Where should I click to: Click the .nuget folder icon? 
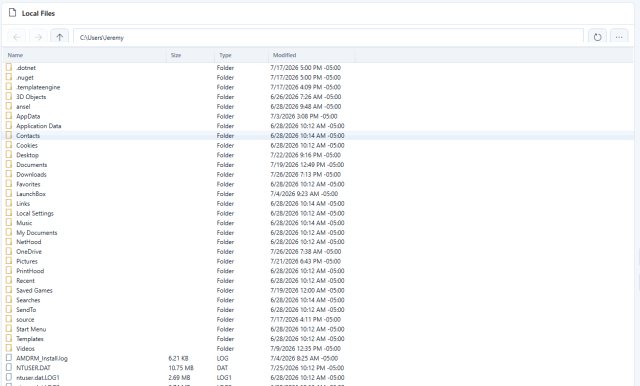click(x=9, y=77)
